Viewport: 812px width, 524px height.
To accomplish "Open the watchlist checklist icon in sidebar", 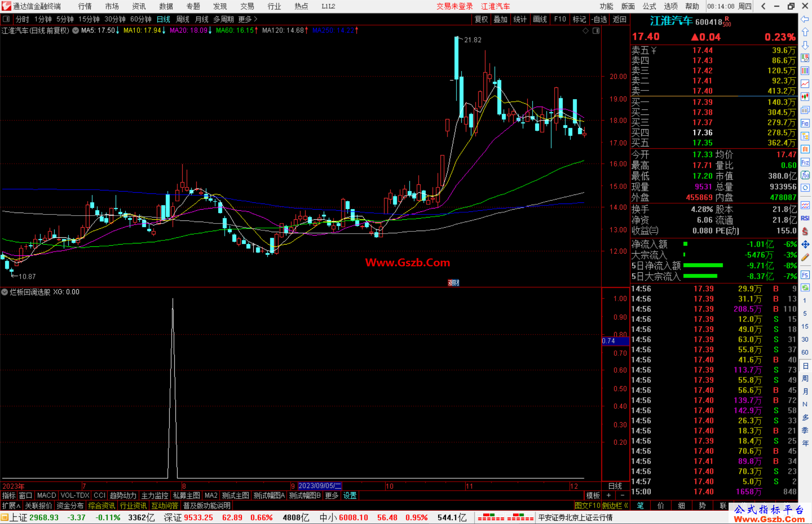I will coord(805,58).
